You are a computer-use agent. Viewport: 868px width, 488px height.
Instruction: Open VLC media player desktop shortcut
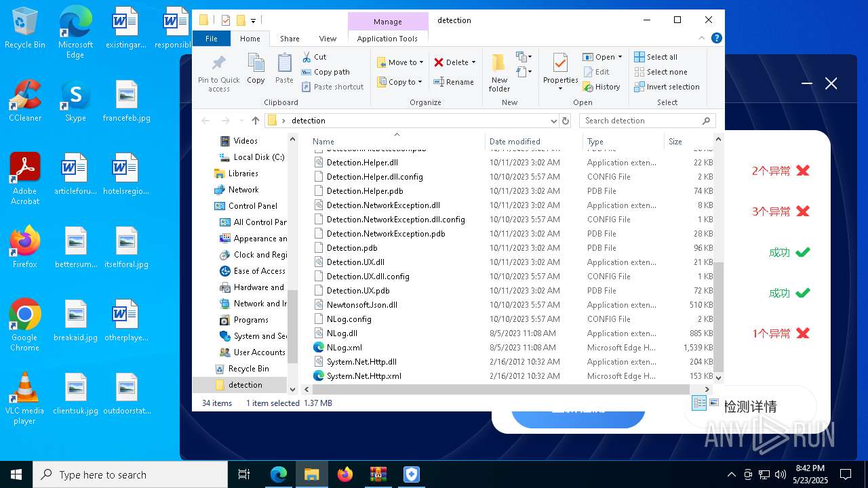[24, 399]
